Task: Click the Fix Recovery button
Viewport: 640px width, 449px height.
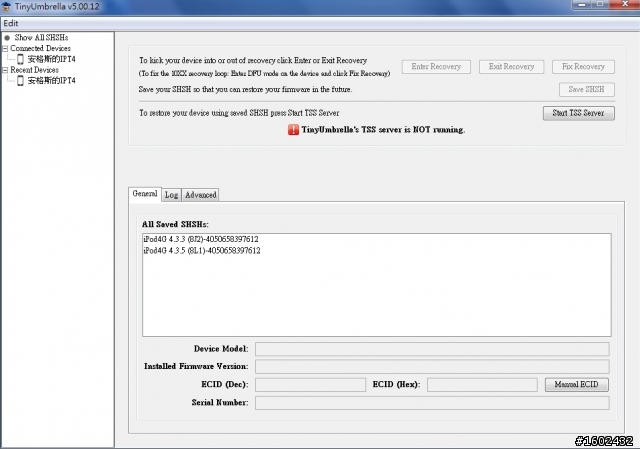Action: tap(583, 67)
